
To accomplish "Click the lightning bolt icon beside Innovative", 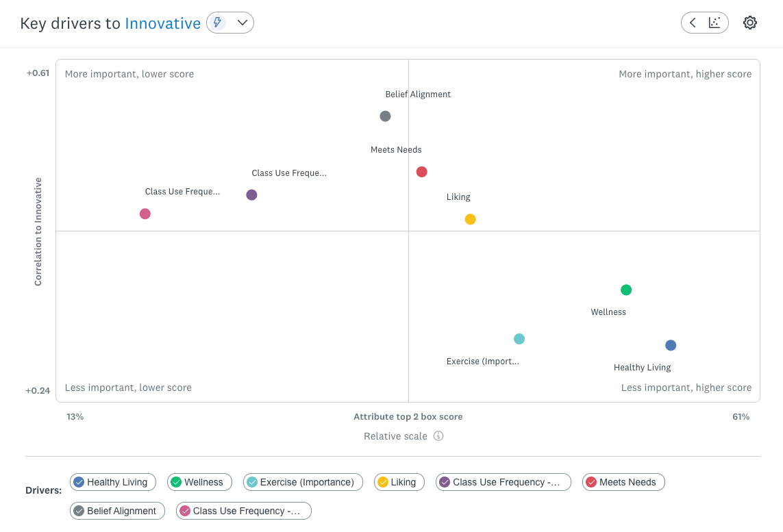I will coord(218,22).
